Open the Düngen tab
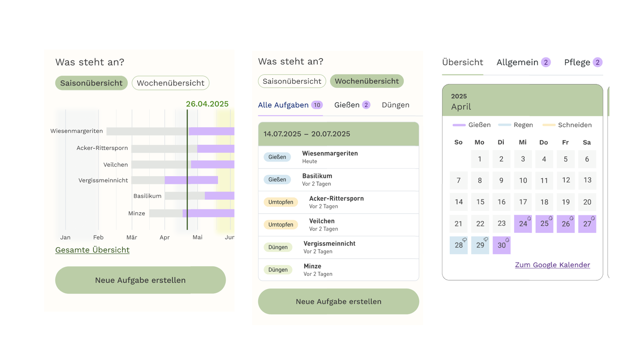This screenshot has height=352, width=644. (395, 105)
